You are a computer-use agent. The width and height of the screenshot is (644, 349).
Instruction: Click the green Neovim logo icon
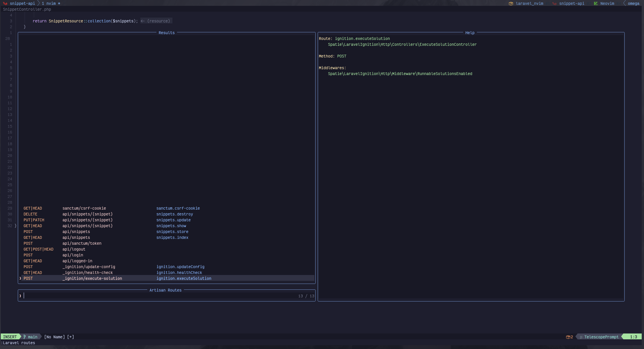point(596,4)
